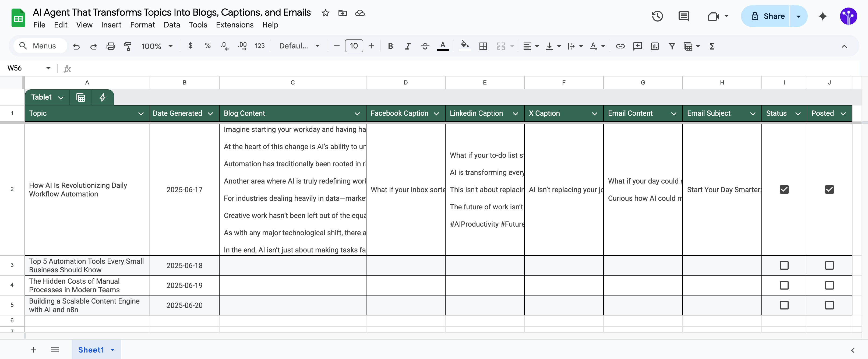
Task: Open the zoom level dropdown
Action: point(171,46)
